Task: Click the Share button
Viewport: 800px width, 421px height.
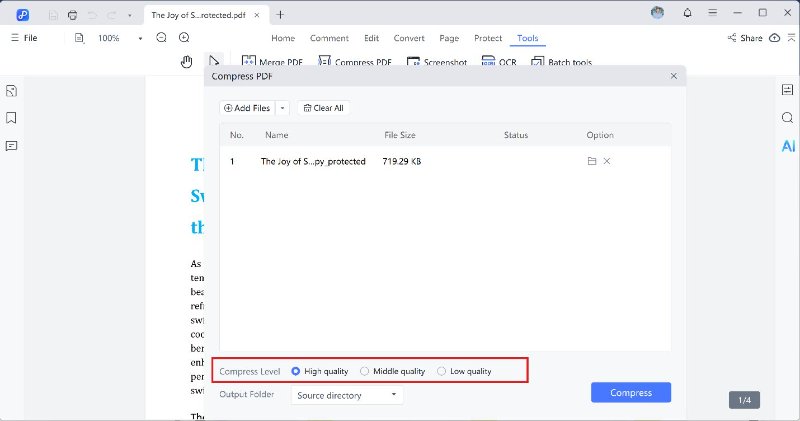Action: [x=745, y=38]
